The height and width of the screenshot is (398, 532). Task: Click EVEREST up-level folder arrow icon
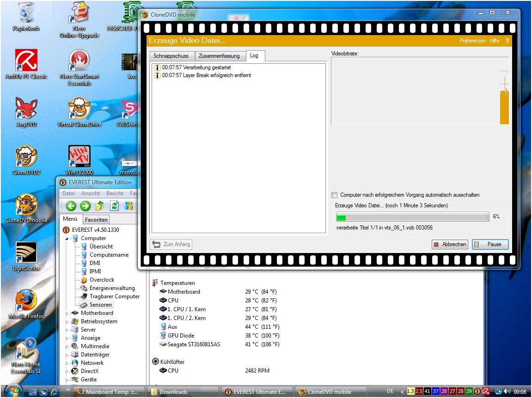point(100,206)
